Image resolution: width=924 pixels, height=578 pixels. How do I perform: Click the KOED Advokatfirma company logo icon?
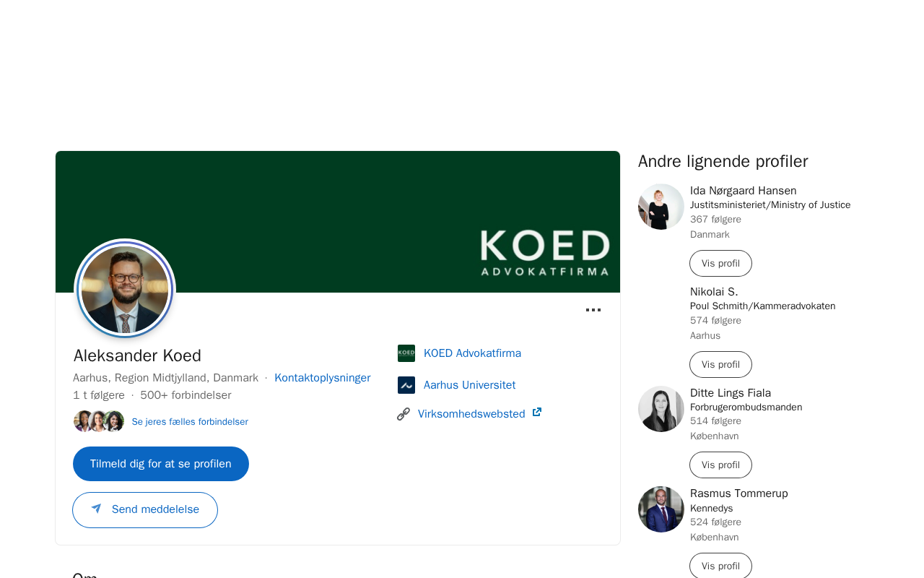coord(406,353)
